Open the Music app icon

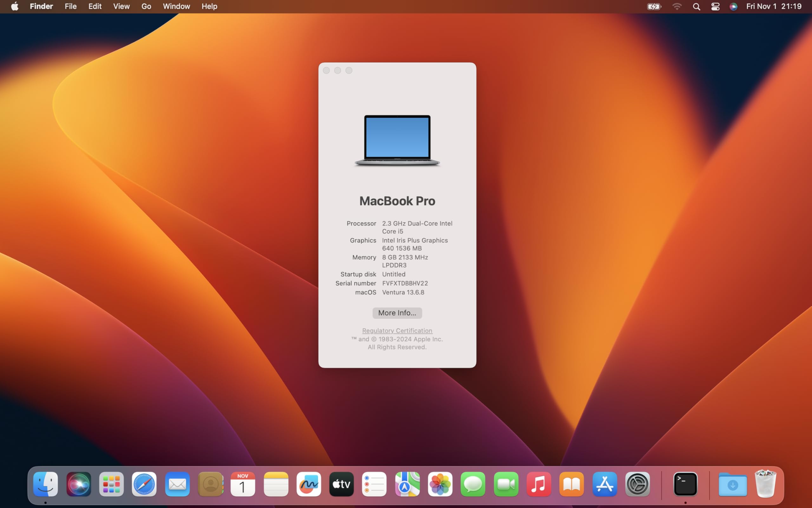(539, 484)
